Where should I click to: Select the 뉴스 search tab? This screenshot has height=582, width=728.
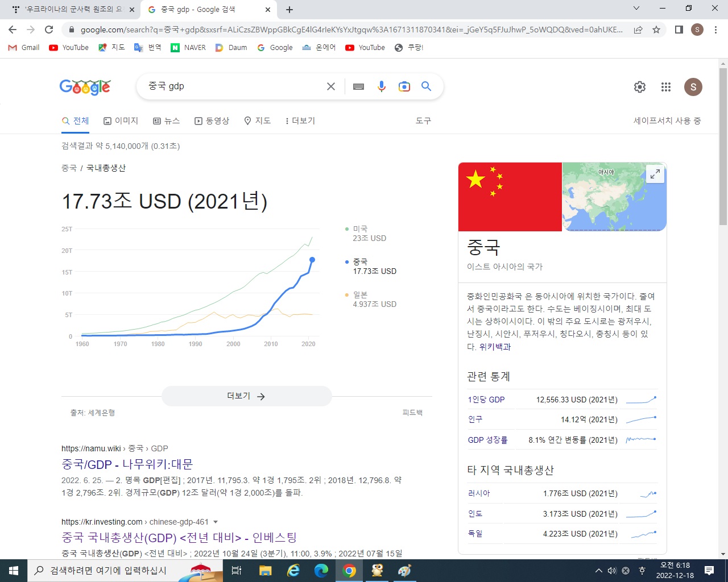coord(166,120)
